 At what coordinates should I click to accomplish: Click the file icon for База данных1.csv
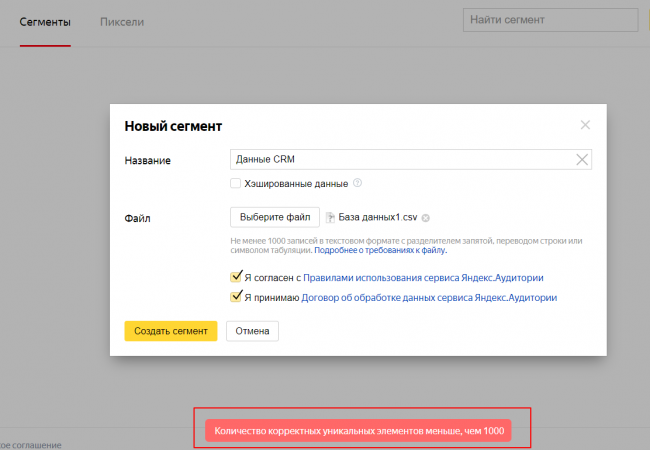tap(331, 217)
